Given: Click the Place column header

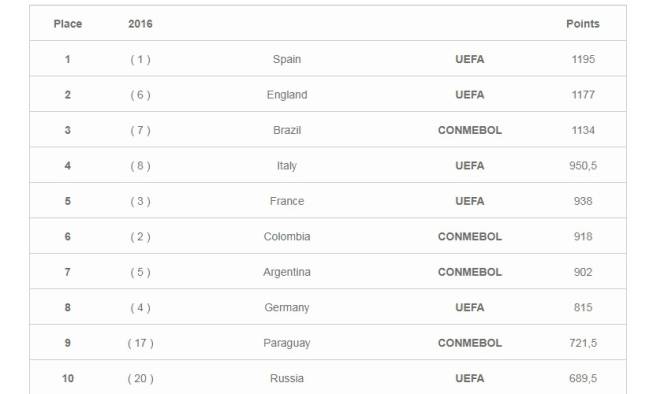Looking at the screenshot, I should [67, 24].
